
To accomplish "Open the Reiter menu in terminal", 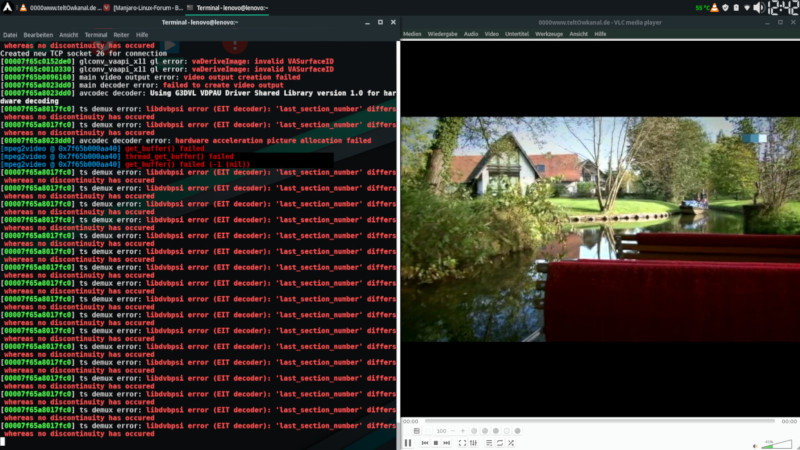I will point(122,34).
